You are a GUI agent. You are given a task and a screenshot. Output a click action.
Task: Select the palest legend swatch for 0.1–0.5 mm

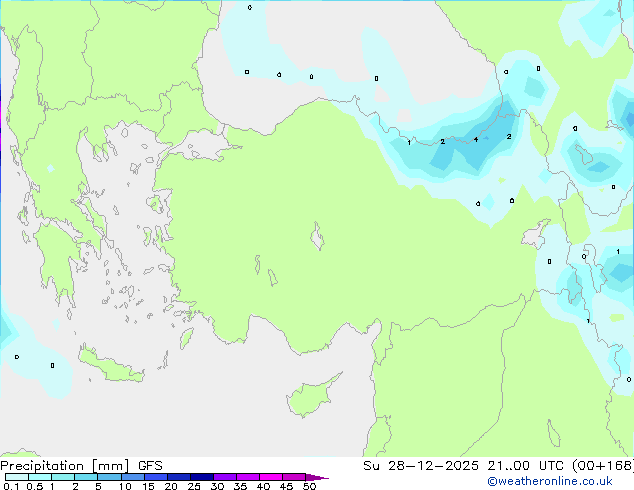[x=17, y=477]
